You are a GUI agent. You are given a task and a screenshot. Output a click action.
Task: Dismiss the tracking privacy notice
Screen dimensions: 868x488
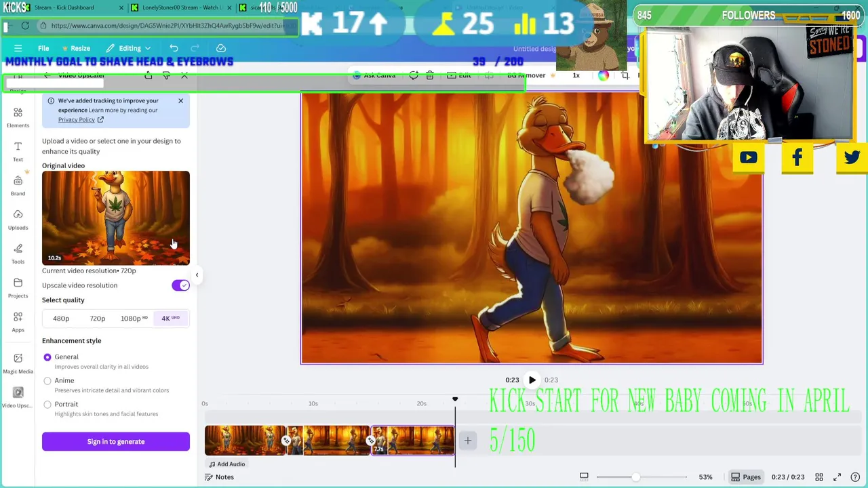pyautogui.click(x=180, y=101)
